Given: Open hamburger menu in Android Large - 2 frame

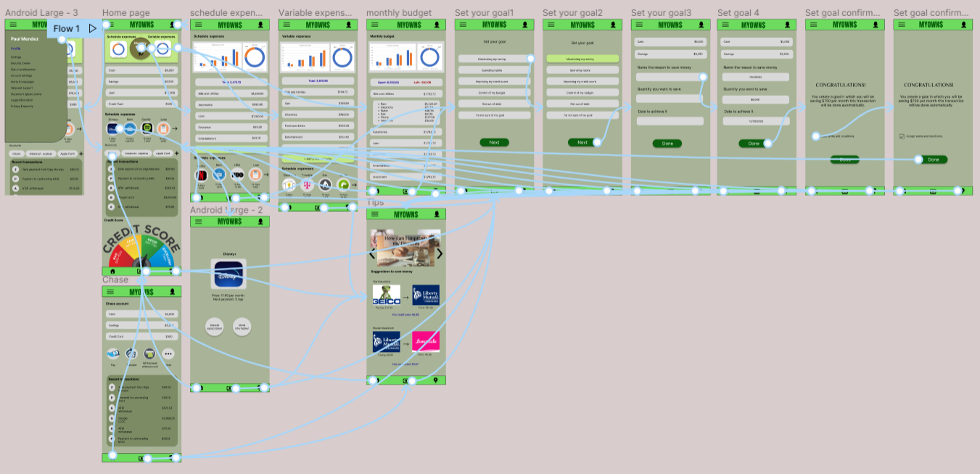Looking at the screenshot, I should coord(197,221).
